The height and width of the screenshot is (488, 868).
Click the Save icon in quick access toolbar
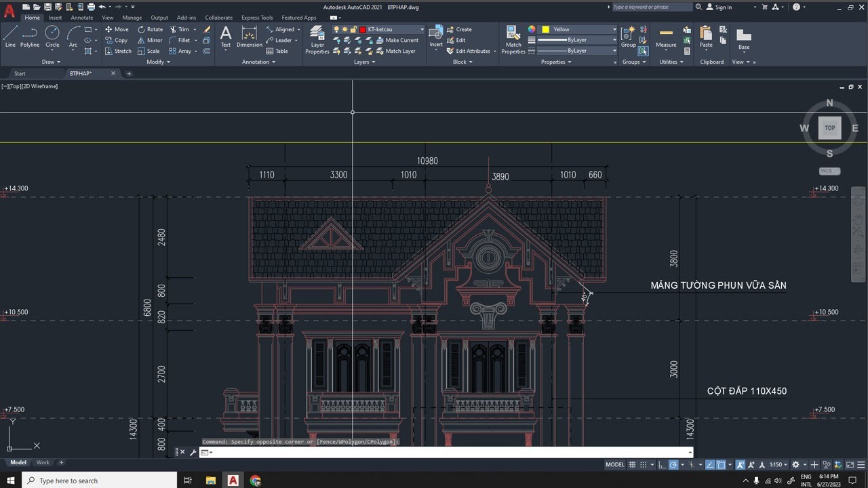tap(47, 7)
